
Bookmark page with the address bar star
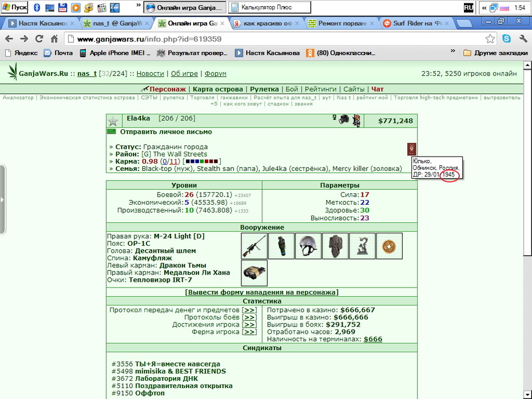pyautogui.click(x=490, y=39)
